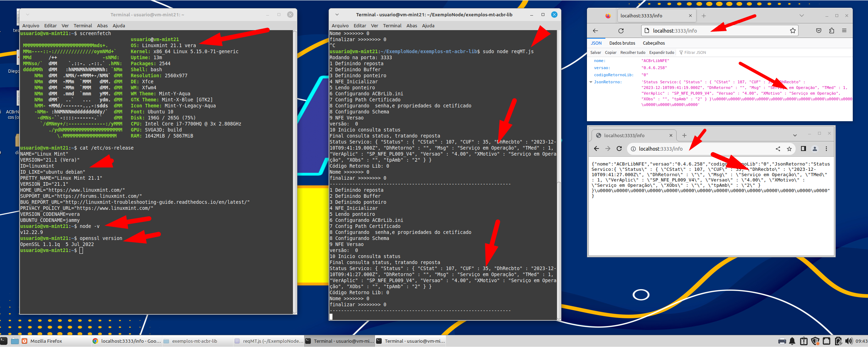Click Salvar in JSON viewer
This screenshot has width=868, height=347.
[x=595, y=52]
